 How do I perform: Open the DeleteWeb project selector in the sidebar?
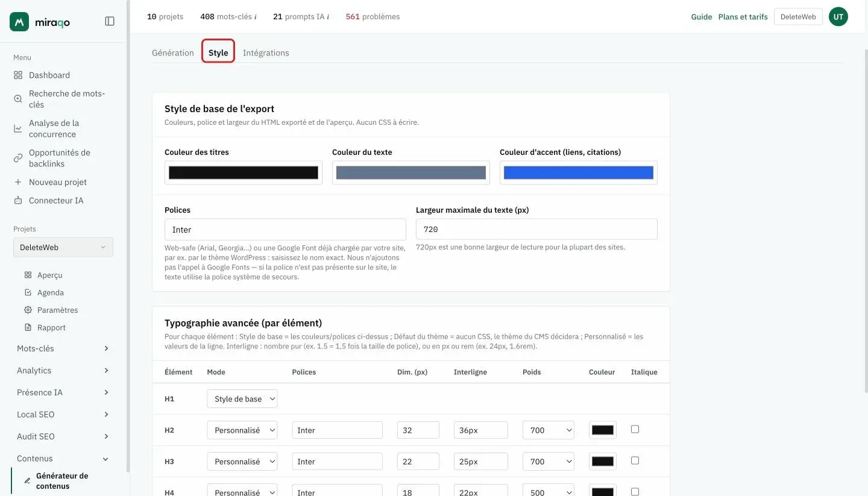coord(63,247)
